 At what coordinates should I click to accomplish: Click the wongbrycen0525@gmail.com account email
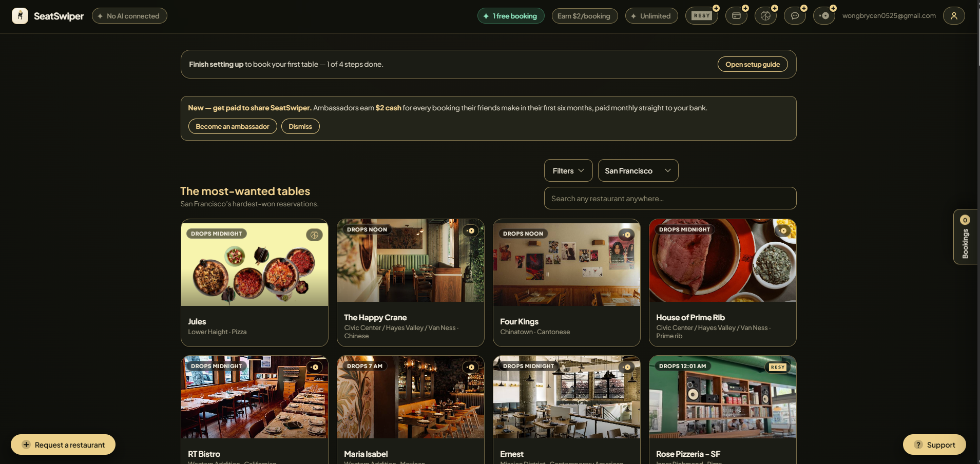tap(889, 16)
